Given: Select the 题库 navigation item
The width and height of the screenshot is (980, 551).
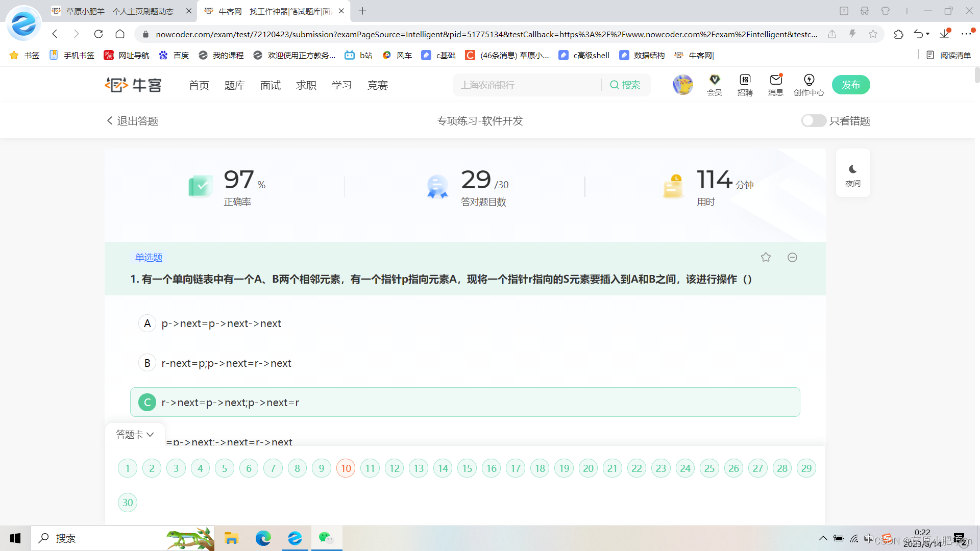Looking at the screenshot, I should point(234,85).
